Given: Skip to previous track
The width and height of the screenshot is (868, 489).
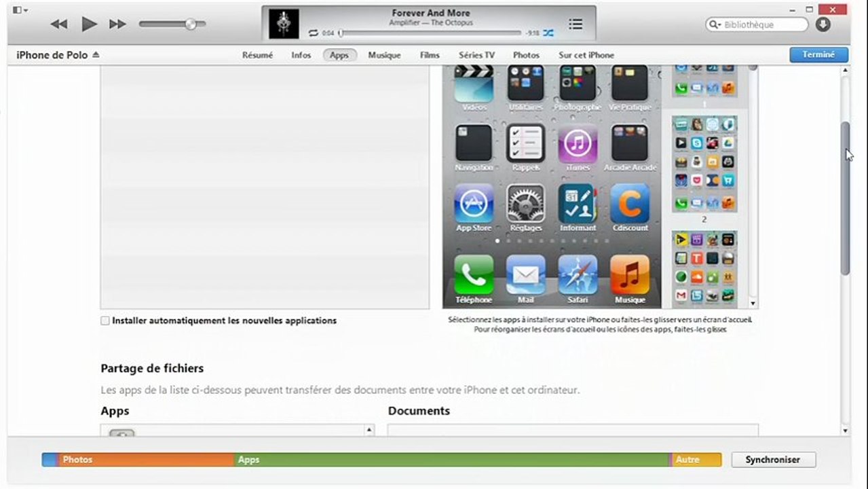Looking at the screenshot, I should pyautogui.click(x=59, y=24).
